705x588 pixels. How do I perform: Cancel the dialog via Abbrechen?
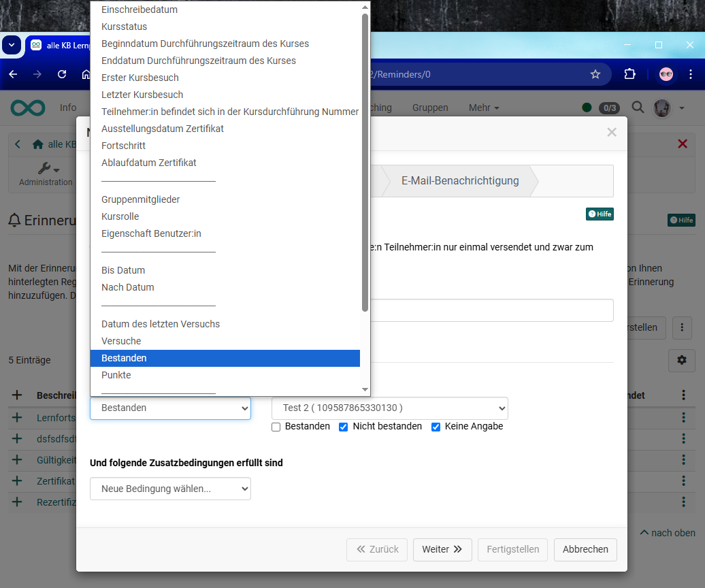[x=585, y=549]
